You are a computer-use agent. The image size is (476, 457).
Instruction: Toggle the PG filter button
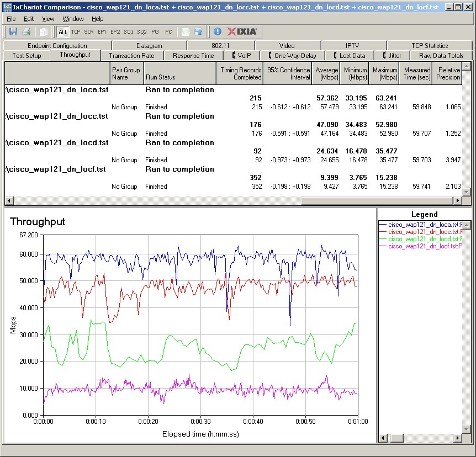pos(155,31)
